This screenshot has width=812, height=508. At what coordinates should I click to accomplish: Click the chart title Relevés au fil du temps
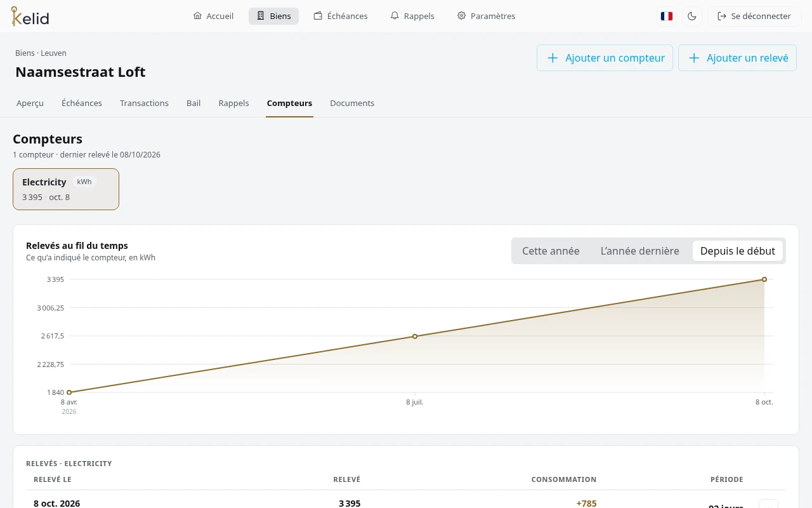click(77, 246)
